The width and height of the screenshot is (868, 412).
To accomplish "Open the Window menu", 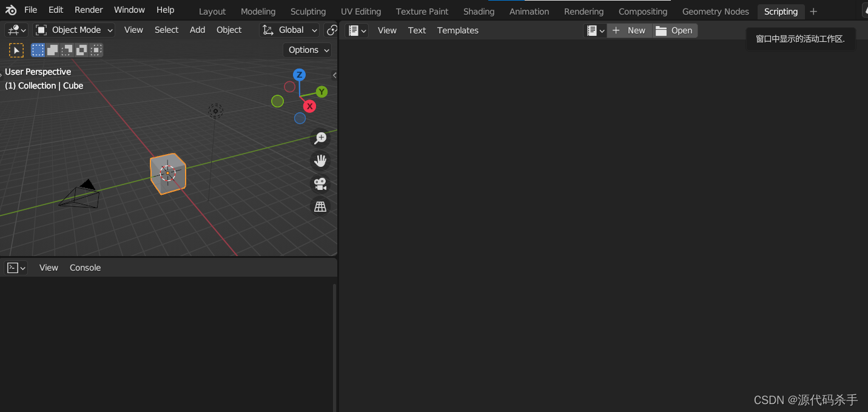I will (x=129, y=10).
